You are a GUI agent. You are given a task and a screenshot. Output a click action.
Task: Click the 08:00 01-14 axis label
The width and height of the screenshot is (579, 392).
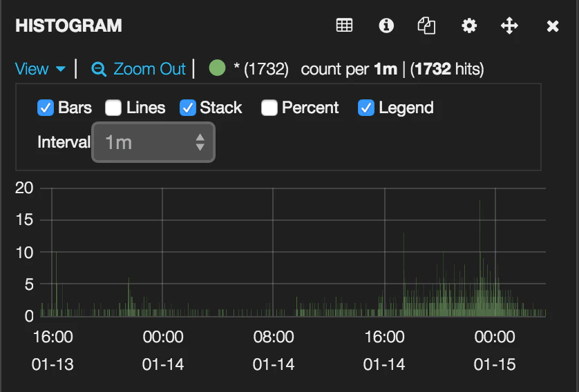coord(273,351)
